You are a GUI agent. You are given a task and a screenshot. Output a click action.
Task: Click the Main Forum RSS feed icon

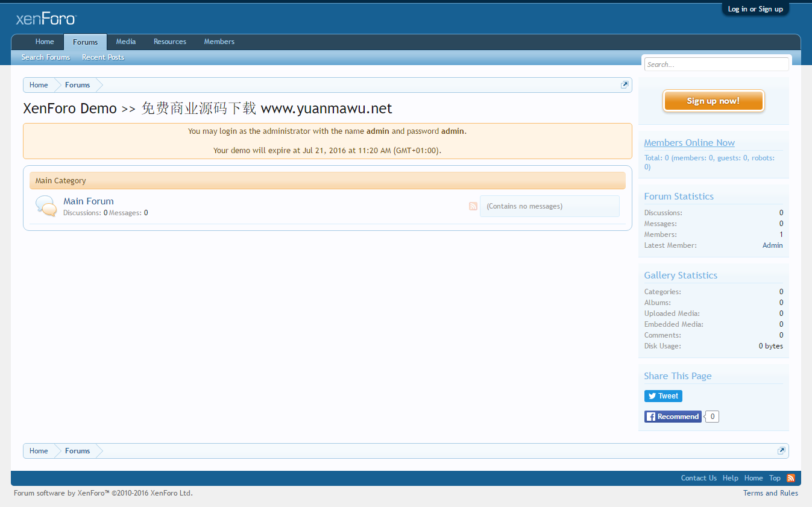473,206
